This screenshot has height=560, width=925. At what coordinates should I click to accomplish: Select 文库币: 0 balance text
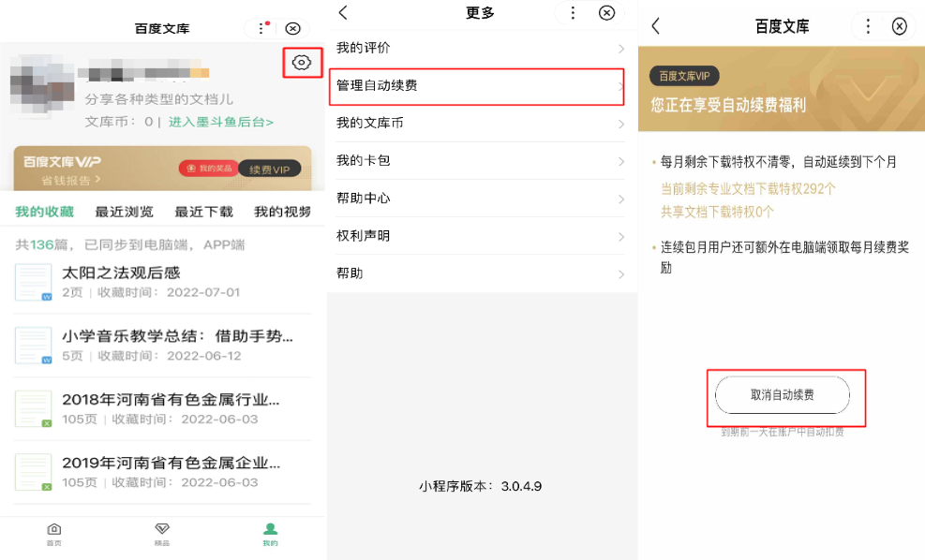[x=119, y=122]
